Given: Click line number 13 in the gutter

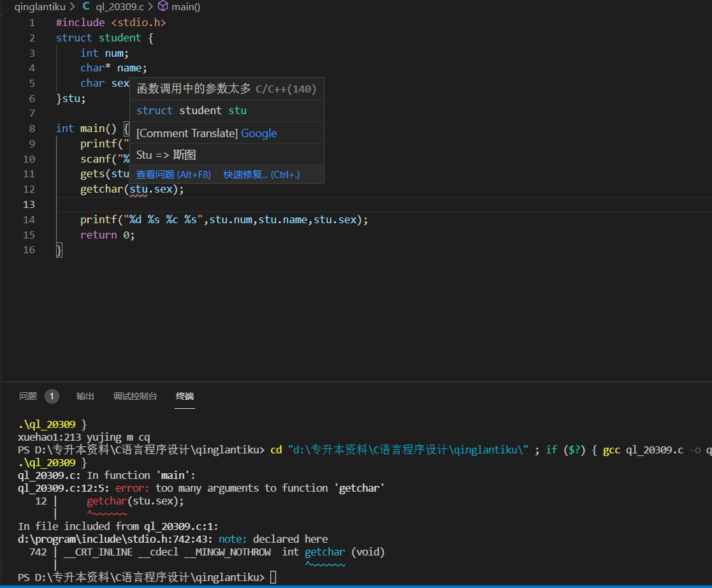Looking at the screenshot, I should pos(29,205).
